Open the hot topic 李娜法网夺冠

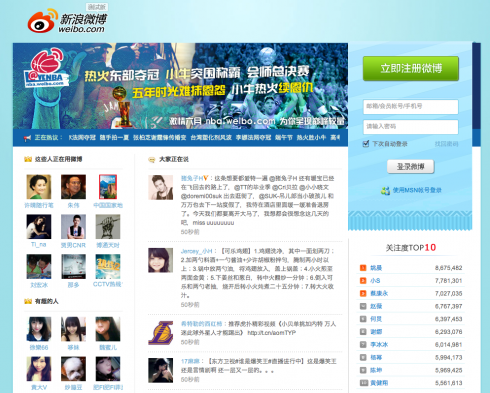(253, 137)
